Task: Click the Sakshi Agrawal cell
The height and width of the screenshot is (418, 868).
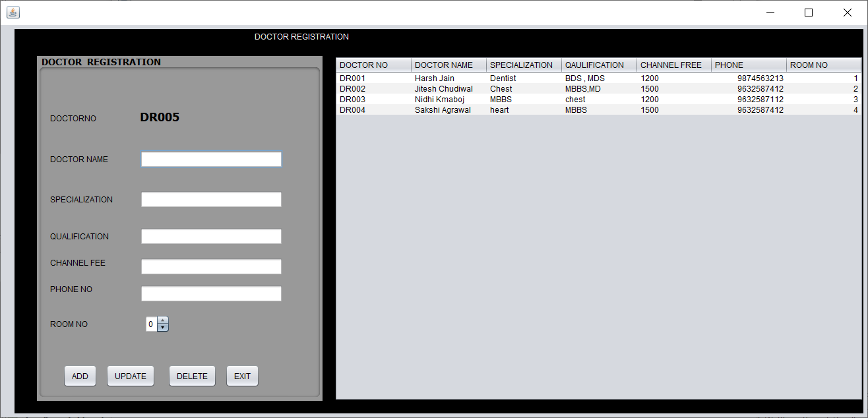Action: 449,109
